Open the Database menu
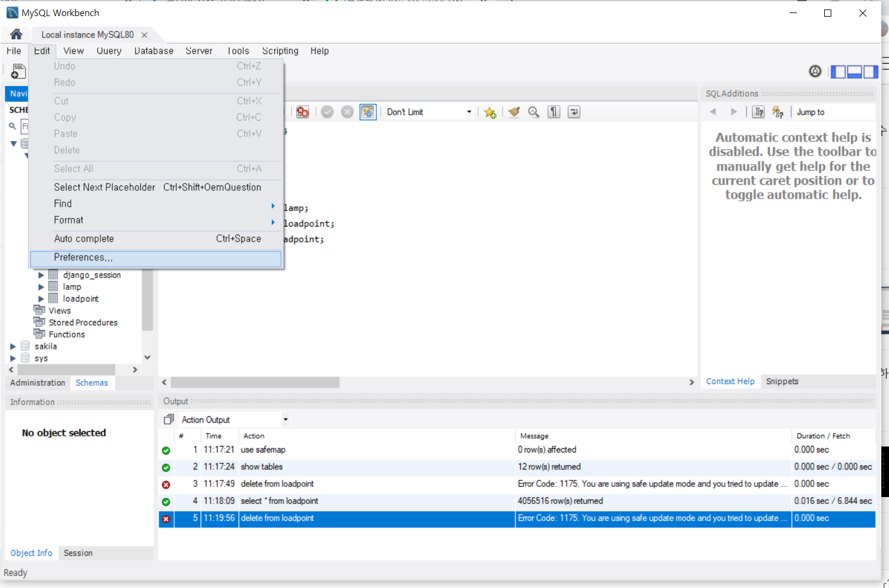The width and height of the screenshot is (889, 588). click(154, 51)
